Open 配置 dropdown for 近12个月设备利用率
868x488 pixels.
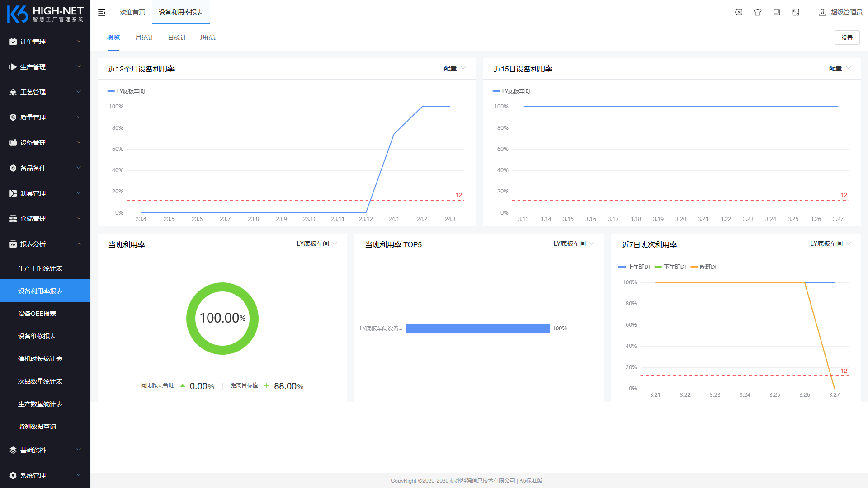pos(454,68)
